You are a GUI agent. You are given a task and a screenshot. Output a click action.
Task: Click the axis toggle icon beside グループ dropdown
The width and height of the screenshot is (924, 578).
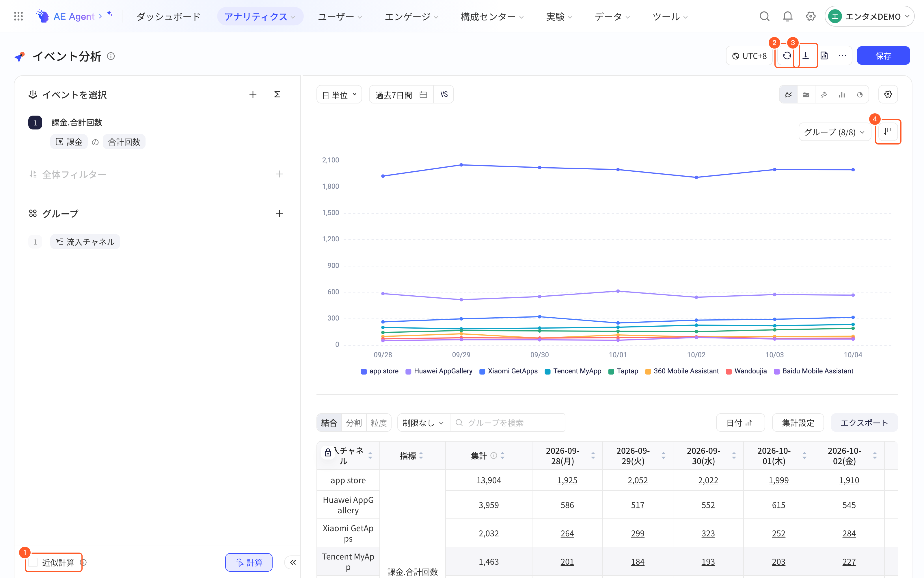(x=888, y=132)
